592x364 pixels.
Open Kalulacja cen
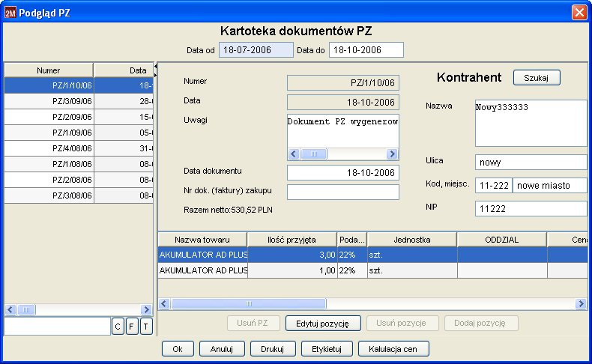click(393, 349)
